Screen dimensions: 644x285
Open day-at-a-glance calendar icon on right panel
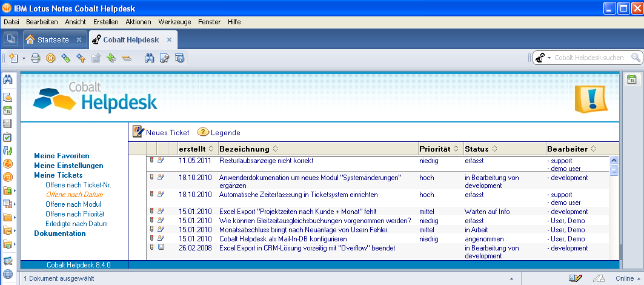(x=631, y=80)
